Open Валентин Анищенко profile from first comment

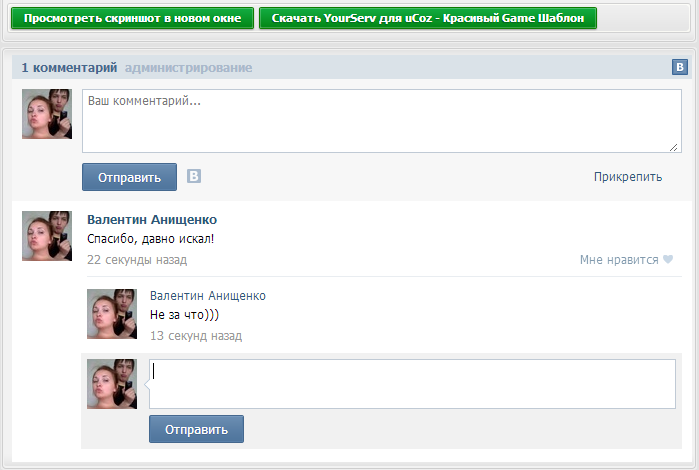pos(152,219)
